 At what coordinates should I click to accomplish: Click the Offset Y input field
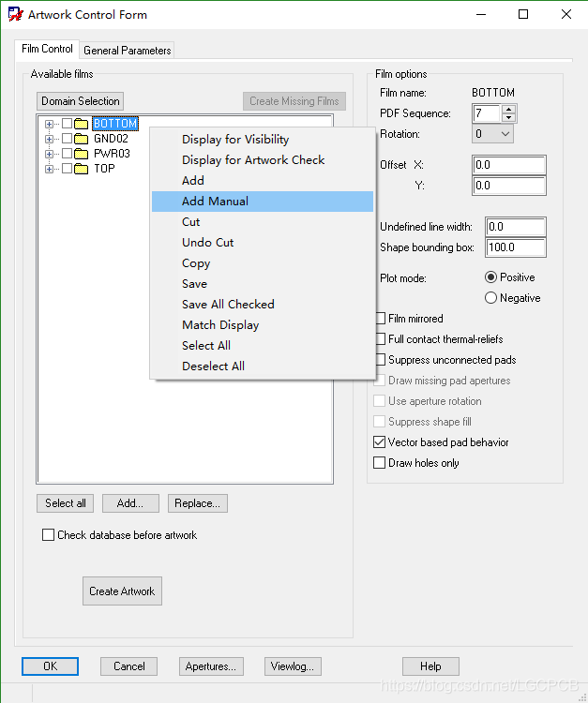(x=509, y=186)
